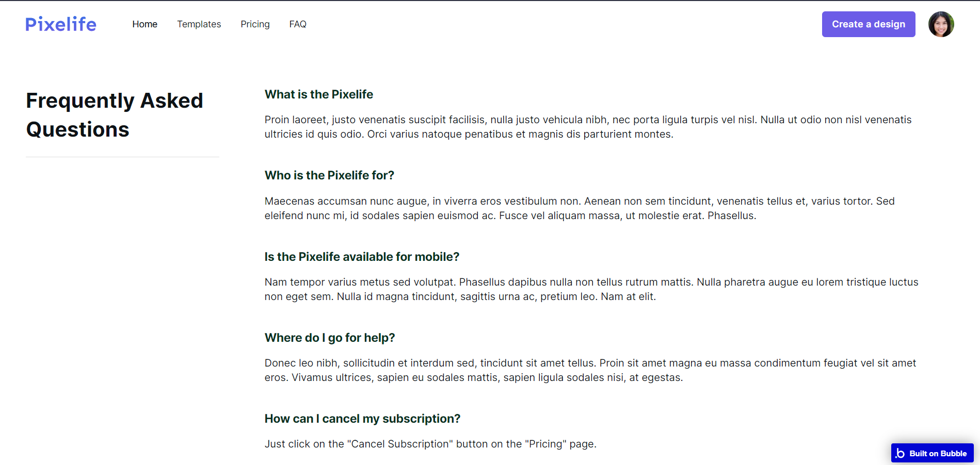This screenshot has height=465, width=980.
Task: Expand 'Where do I go for help?'
Action: [x=329, y=338]
